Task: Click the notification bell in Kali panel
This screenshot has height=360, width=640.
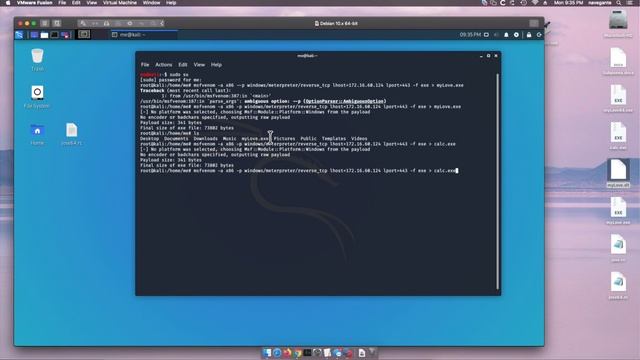Action: (506, 35)
